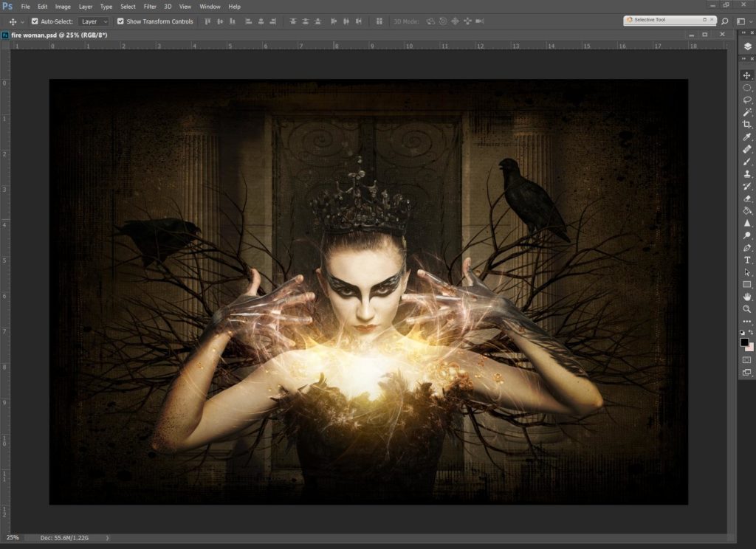Toggle Quick Mask mode icon
This screenshot has height=549, width=756.
point(747,359)
